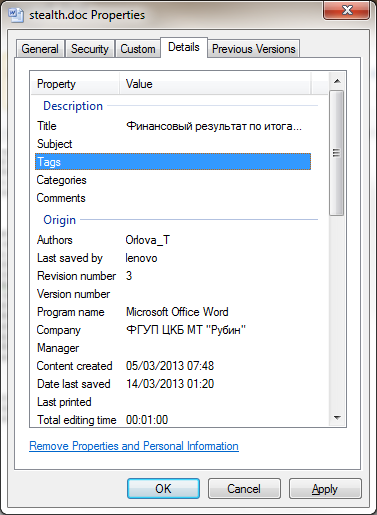
Task: Click the 14/03/2013 01:20 value
Action: pyautogui.click(x=170, y=384)
